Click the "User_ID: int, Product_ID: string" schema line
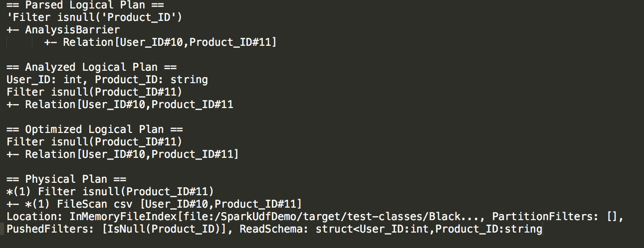The height and width of the screenshot is (248, 644). click(x=107, y=80)
